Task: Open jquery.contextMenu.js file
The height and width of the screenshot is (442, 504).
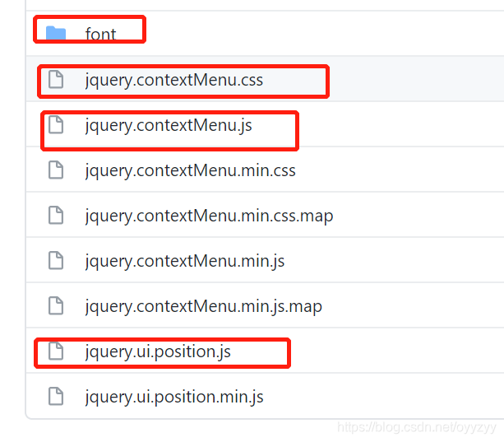Action: [x=169, y=125]
